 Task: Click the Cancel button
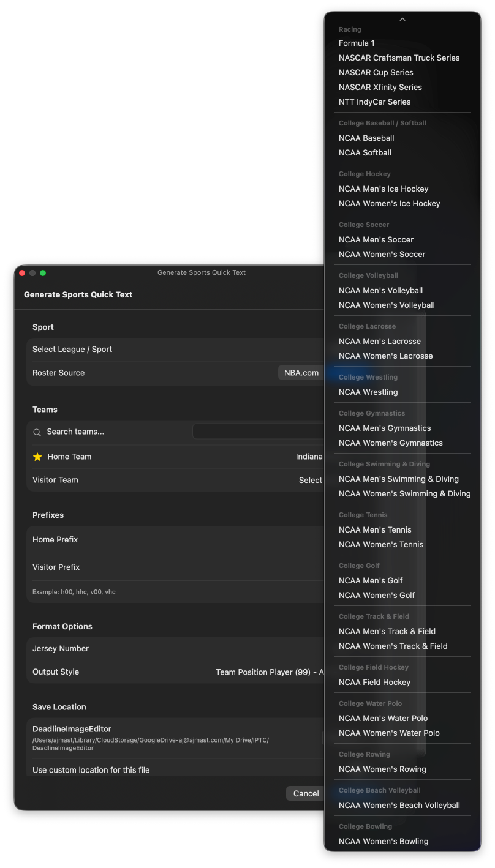click(305, 793)
